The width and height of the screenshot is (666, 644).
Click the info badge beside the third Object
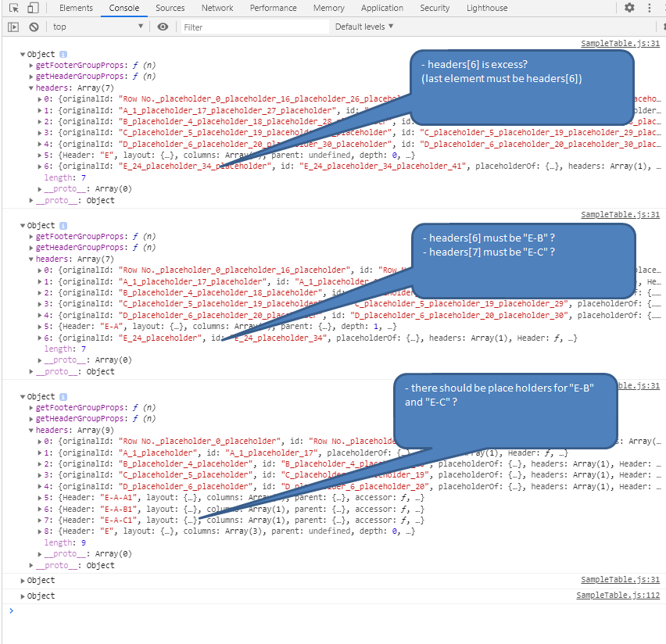pos(63,397)
